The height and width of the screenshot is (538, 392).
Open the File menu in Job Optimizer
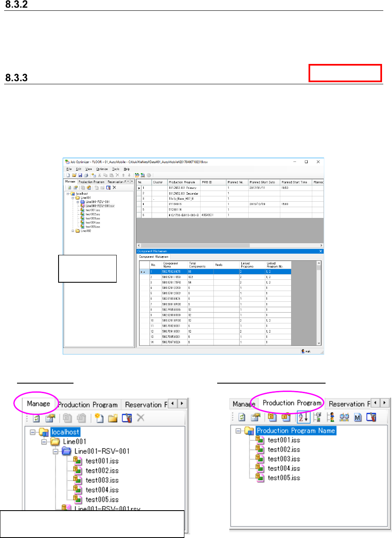(x=69, y=169)
